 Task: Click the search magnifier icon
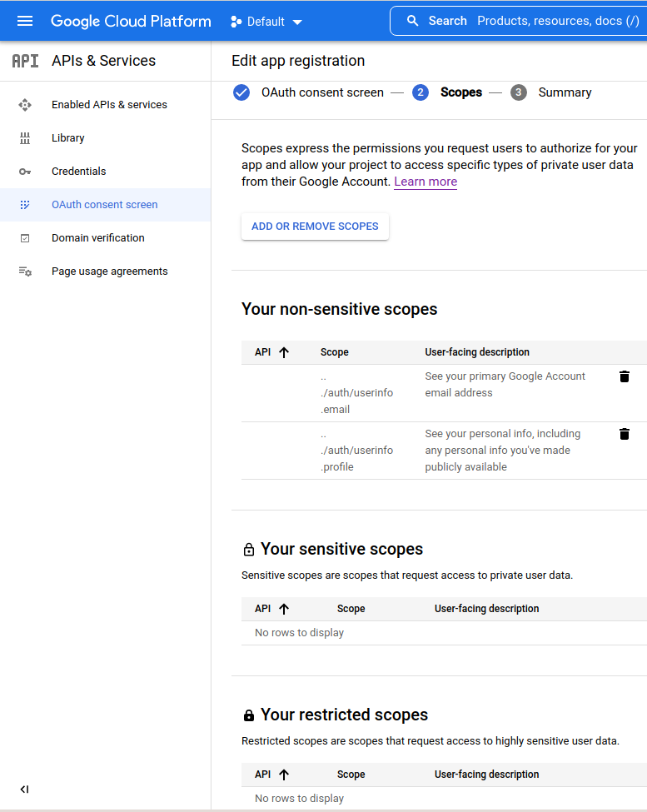412,21
